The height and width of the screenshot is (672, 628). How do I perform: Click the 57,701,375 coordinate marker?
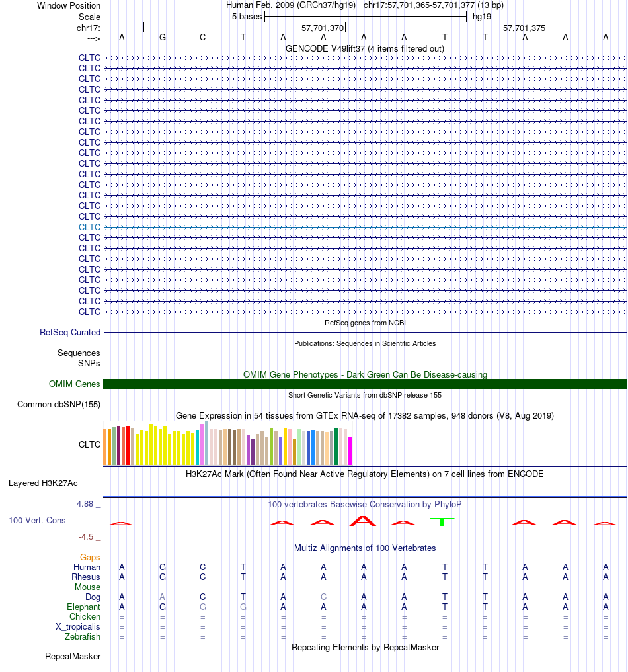(524, 28)
